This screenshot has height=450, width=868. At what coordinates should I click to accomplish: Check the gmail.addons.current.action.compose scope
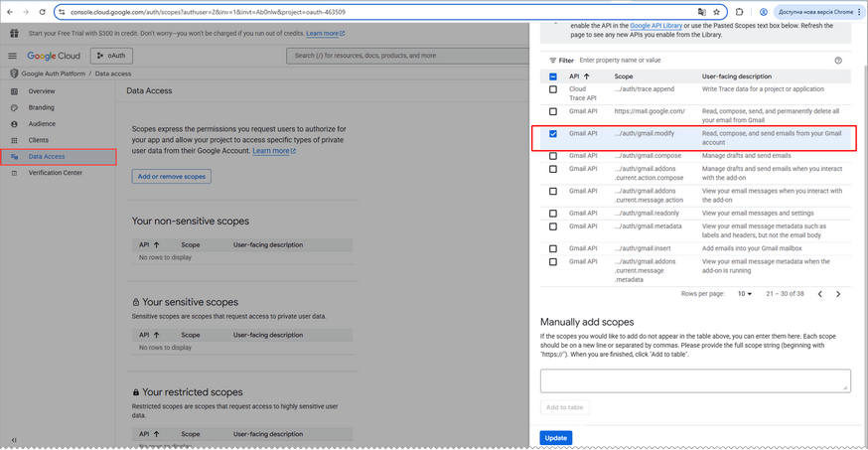[553, 169]
